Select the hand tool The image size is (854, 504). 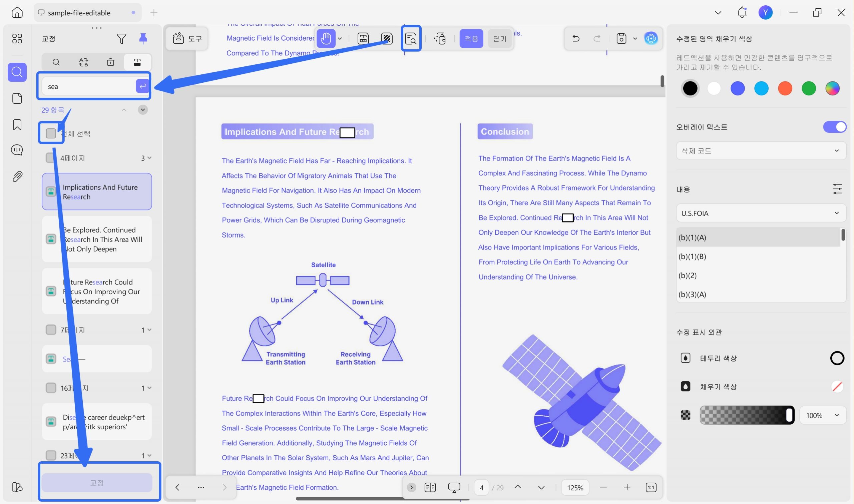point(326,38)
